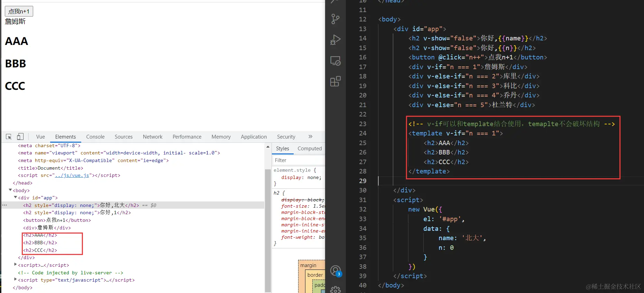The width and height of the screenshot is (644, 293).
Task: Click the border label in box model
Action: tap(315, 275)
